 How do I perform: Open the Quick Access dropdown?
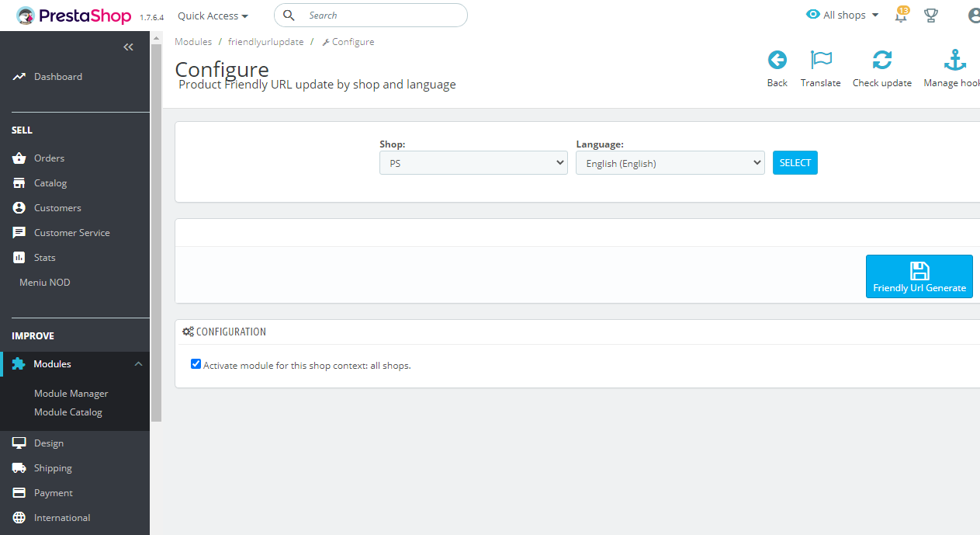click(x=213, y=16)
